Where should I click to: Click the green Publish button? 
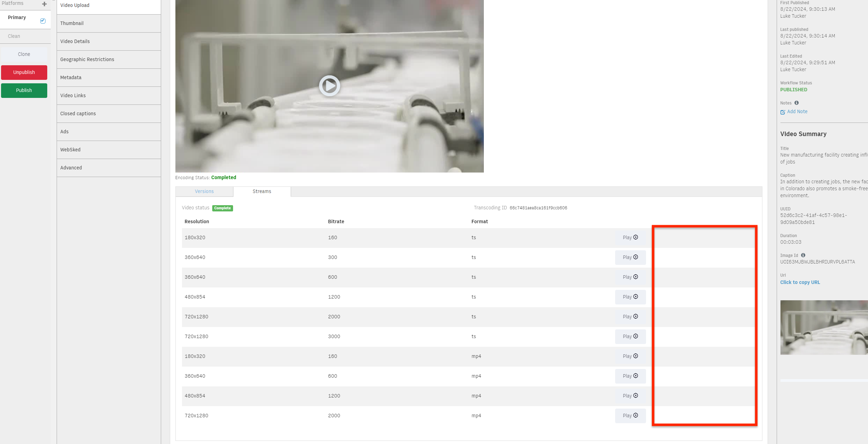24,90
